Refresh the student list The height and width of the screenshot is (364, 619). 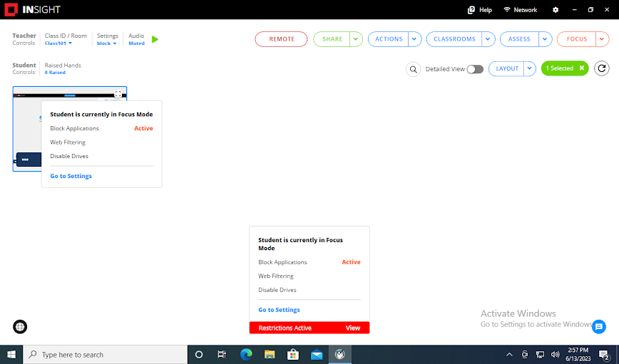602,68
